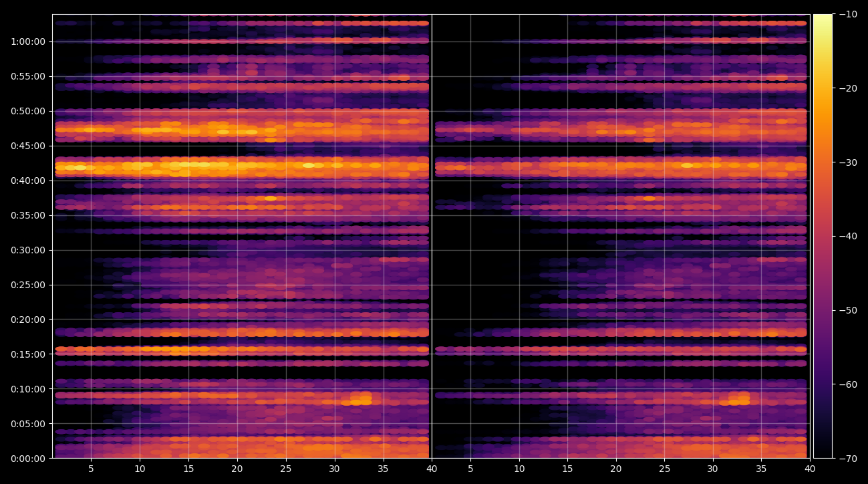The height and width of the screenshot is (484, 868).
Task: Select the 0:50:00 time axis label
Action: click(28, 111)
